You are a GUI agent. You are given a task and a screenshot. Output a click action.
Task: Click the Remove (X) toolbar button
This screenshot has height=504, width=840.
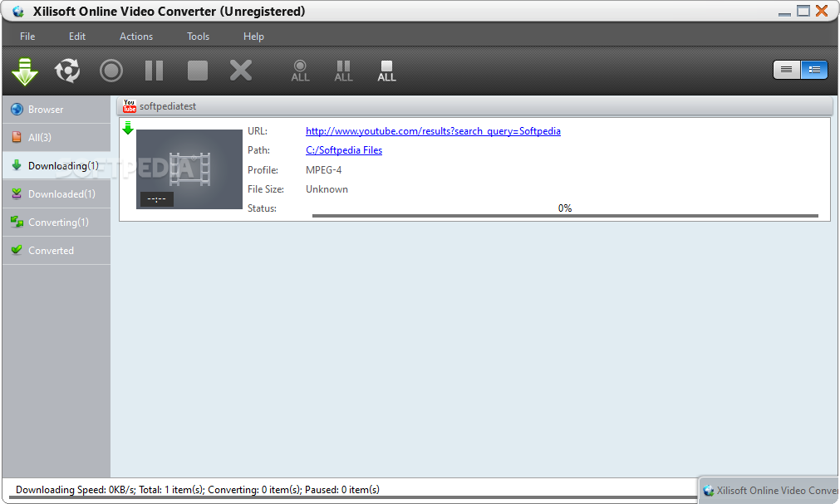coord(241,71)
